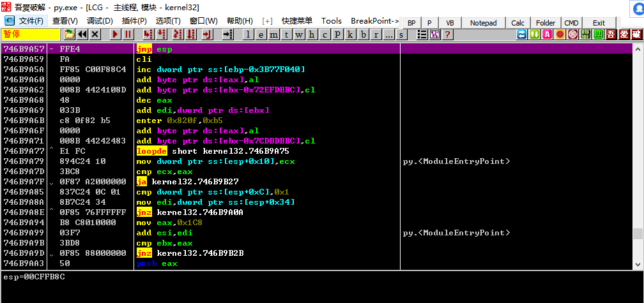This screenshot has width=644, height=303.
Task: Click the disassembly vertical scrollbar thumb
Action: [638, 233]
